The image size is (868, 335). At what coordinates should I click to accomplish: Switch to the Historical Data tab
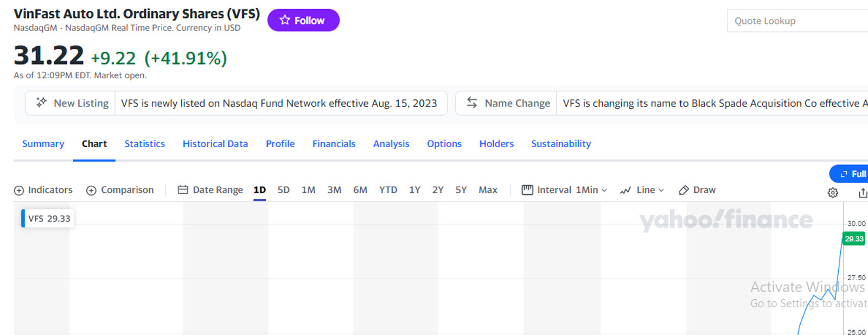pos(215,144)
